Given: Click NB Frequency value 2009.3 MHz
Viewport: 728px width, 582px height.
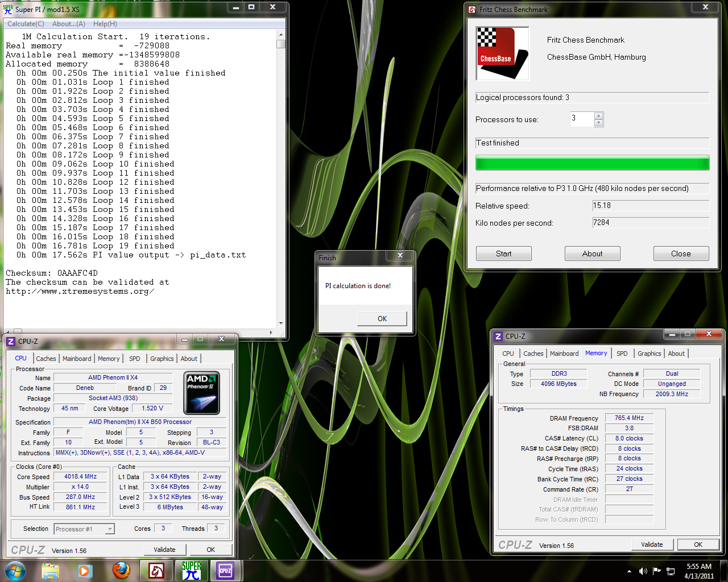Looking at the screenshot, I should [672, 394].
